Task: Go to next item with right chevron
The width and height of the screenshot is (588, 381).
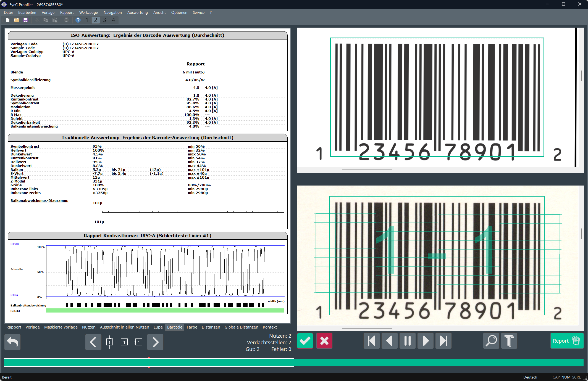Action: (155, 342)
